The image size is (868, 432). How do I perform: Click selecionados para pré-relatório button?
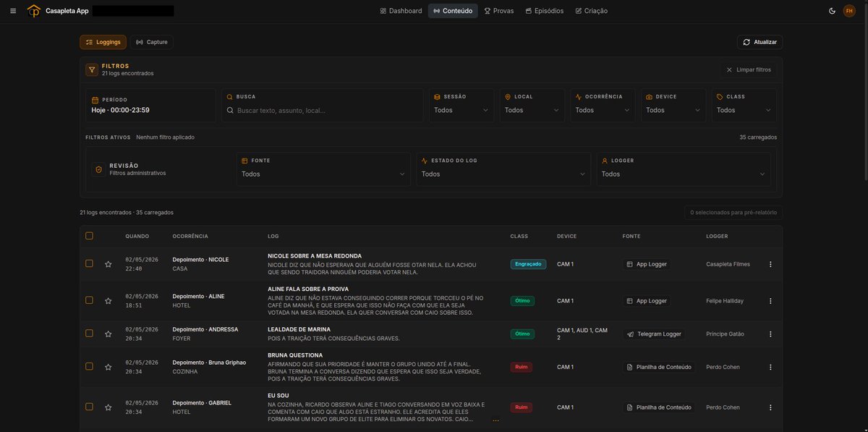[733, 213]
